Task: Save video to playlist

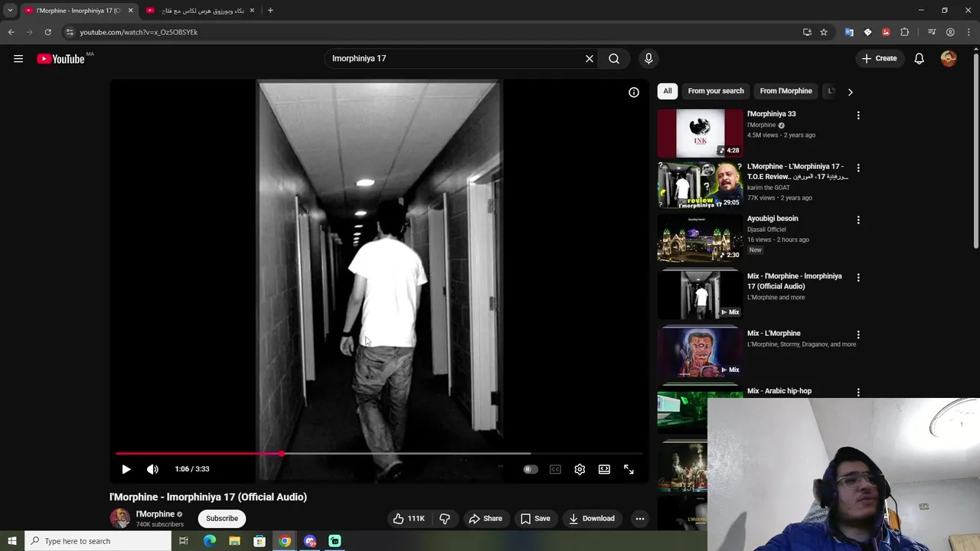Action: click(535, 519)
